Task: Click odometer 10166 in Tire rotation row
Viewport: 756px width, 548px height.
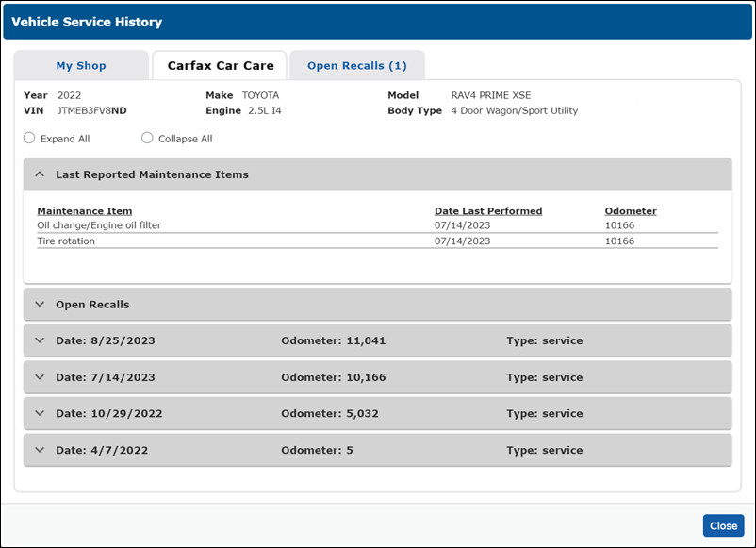Action: [x=619, y=241]
